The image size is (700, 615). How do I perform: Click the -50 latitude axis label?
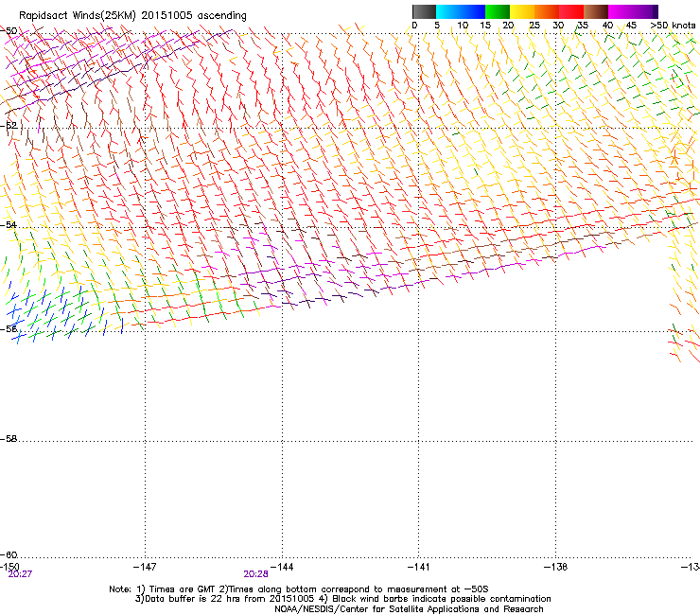9,31
